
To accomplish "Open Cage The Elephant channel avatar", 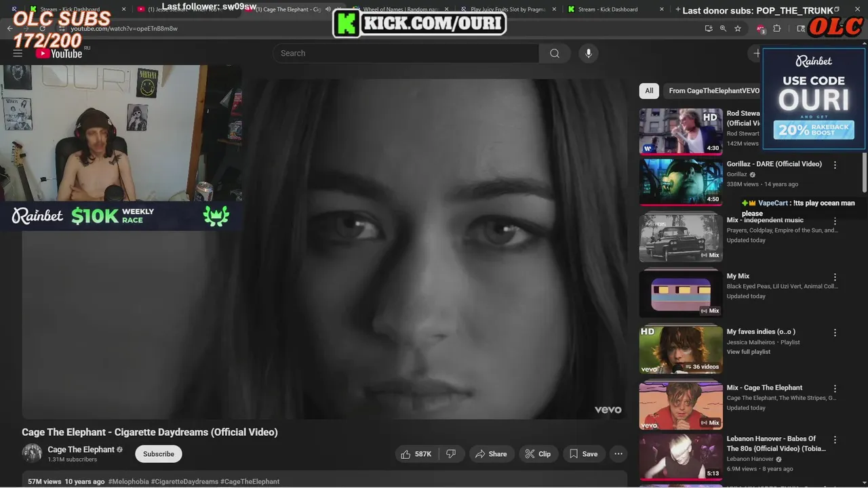I will click(x=32, y=453).
